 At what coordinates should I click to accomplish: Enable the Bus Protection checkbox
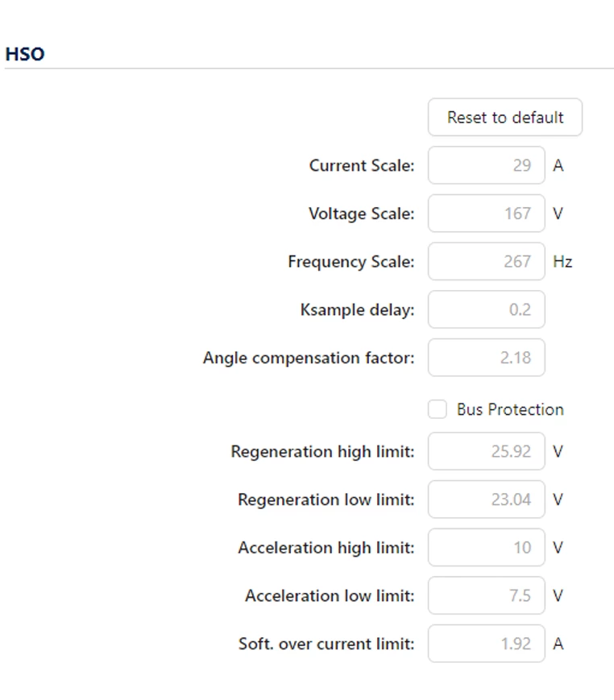[x=438, y=409]
